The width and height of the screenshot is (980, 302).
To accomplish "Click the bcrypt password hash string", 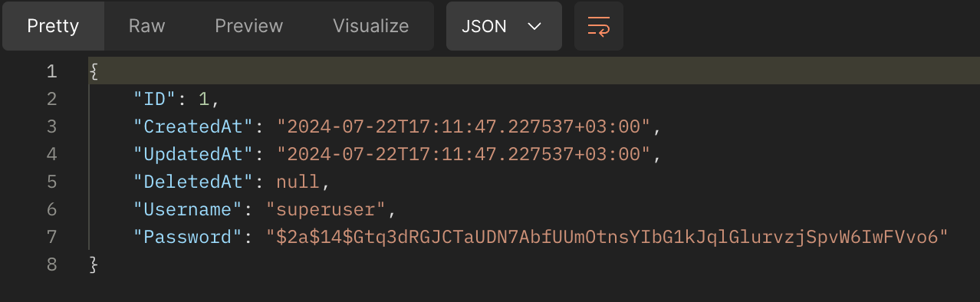I will [608, 237].
